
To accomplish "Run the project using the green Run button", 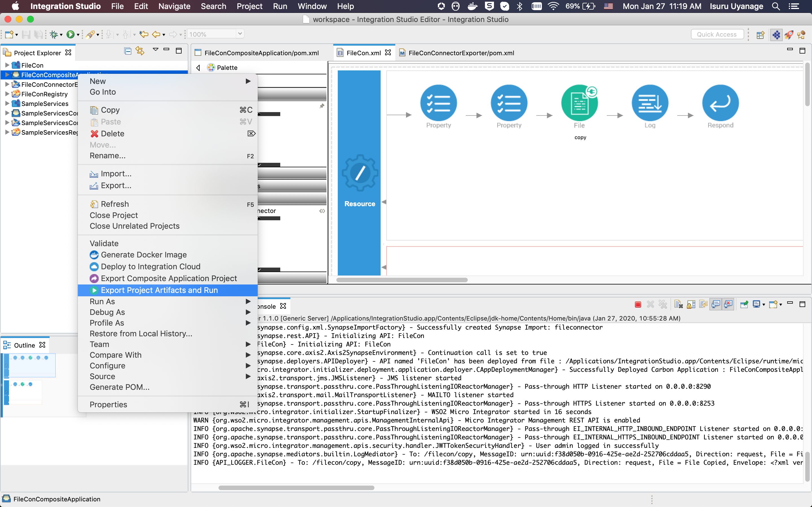I will point(71,34).
